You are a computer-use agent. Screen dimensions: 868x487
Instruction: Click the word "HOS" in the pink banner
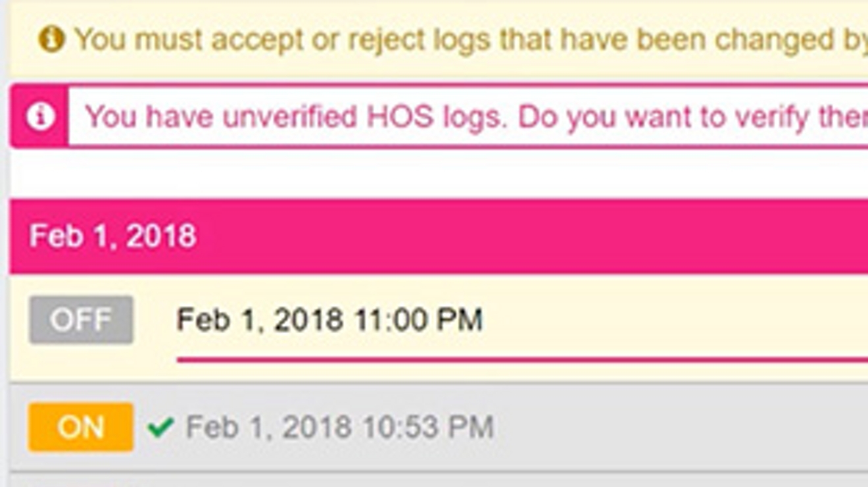click(x=400, y=116)
